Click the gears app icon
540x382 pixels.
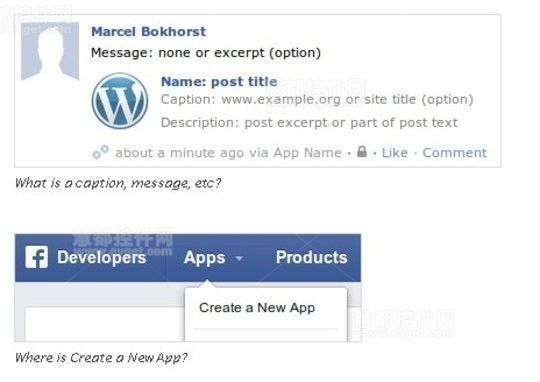click(x=101, y=152)
